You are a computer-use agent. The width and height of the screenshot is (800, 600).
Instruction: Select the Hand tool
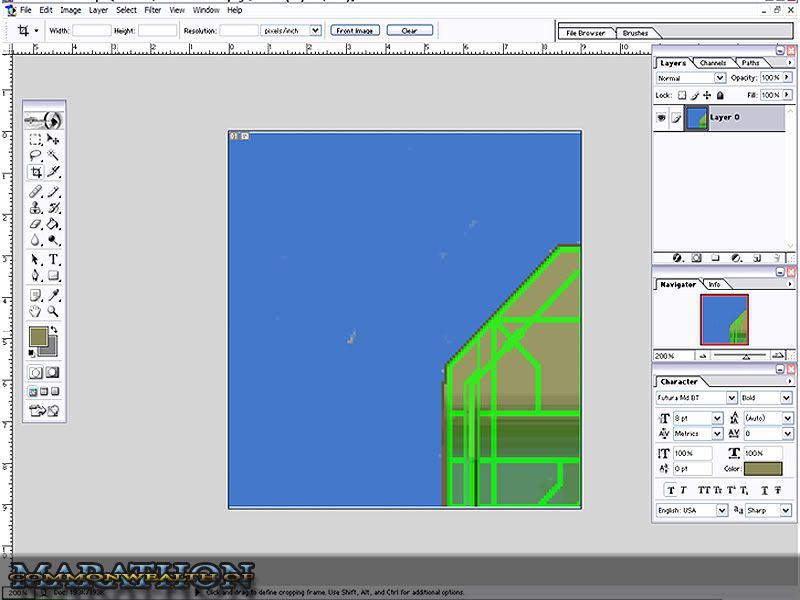pyautogui.click(x=35, y=312)
